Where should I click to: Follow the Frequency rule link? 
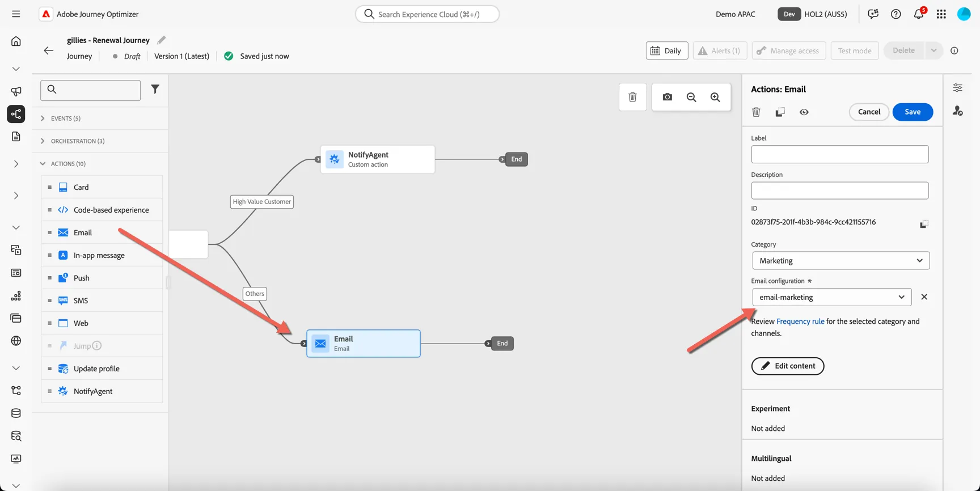[800, 321]
